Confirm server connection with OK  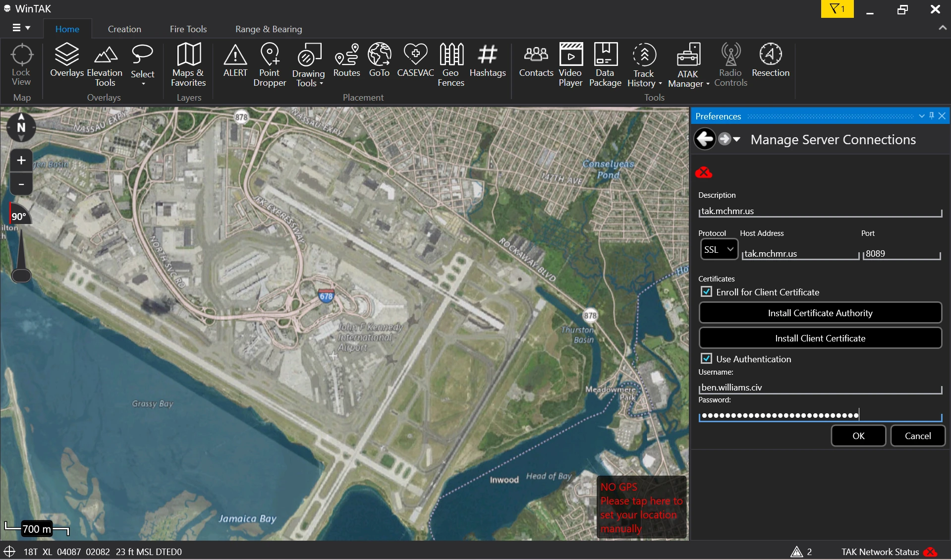tap(858, 436)
